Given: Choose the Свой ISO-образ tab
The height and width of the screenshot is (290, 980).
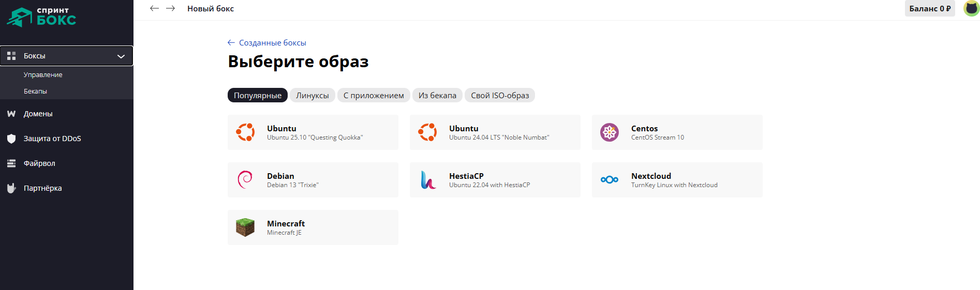Looking at the screenshot, I should tap(499, 95).
